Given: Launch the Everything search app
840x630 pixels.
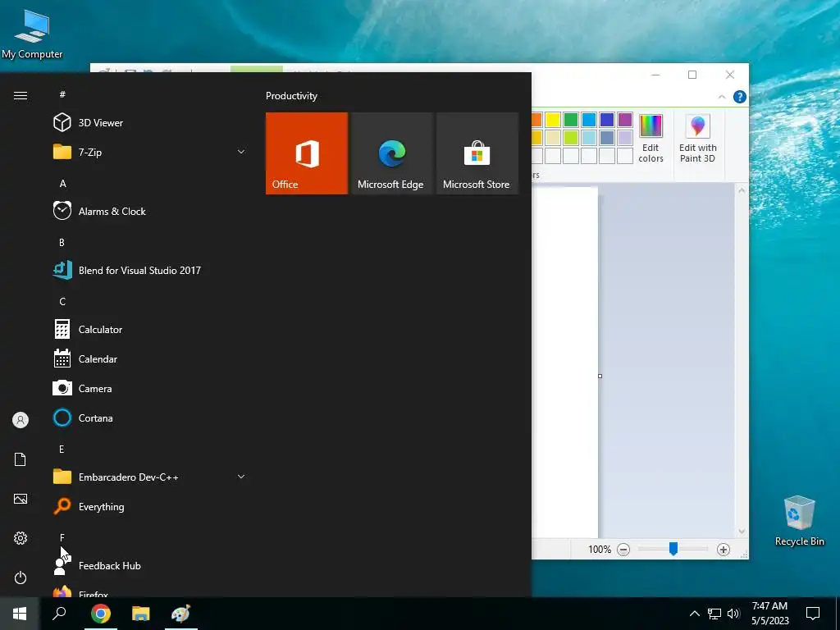Looking at the screenshot, I should (150, 506).
